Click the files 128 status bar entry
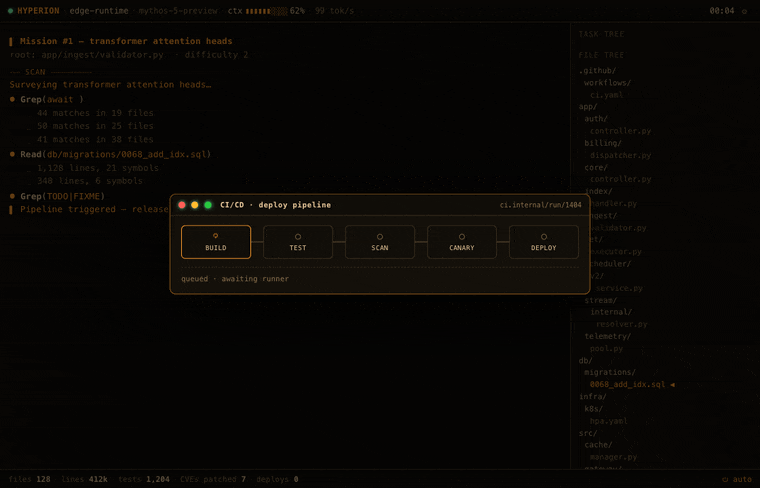Screen dimensions: 760x488 pyautogui.click(x=30, y=479)
